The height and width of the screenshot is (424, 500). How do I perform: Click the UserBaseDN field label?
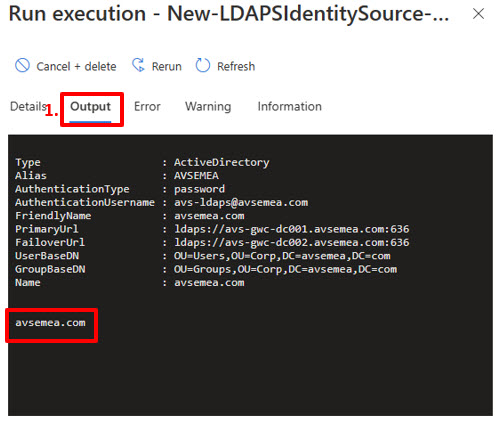click(47, 256)
